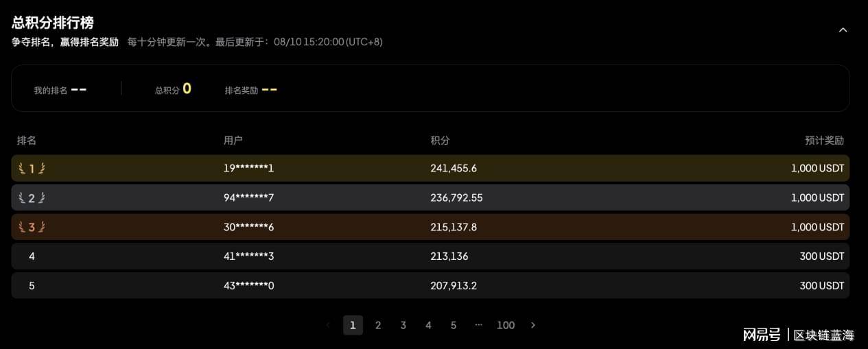
Task: Click the 积分 column header
Action: tap(440, 141)
